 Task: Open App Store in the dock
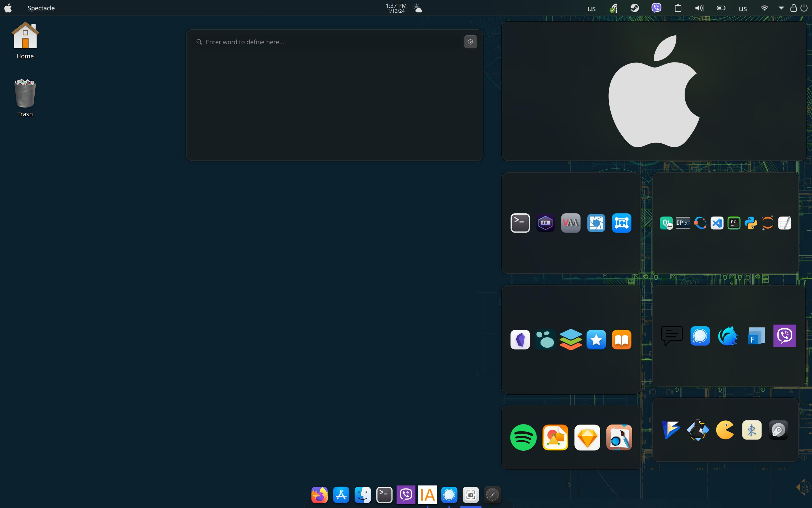[341, 495]
